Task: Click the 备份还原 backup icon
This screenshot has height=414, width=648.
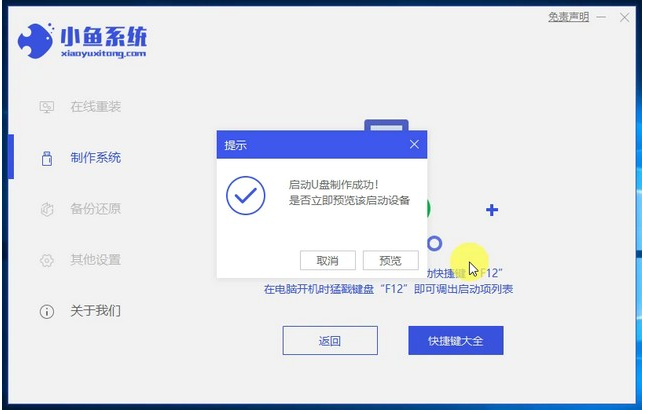Action: [47, 209]
